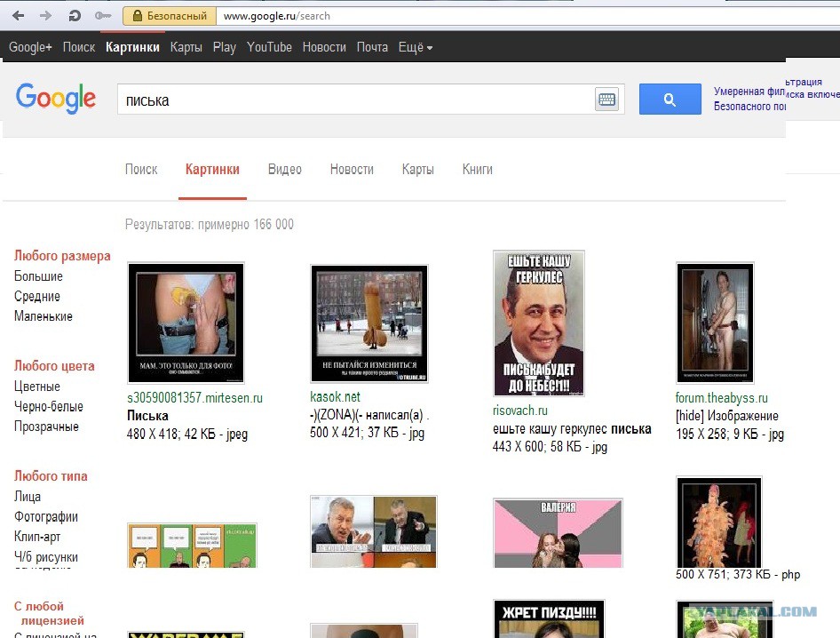
Task: Open the risovach.ru source link
Action: pyautogui.click(x=520, y=411)
